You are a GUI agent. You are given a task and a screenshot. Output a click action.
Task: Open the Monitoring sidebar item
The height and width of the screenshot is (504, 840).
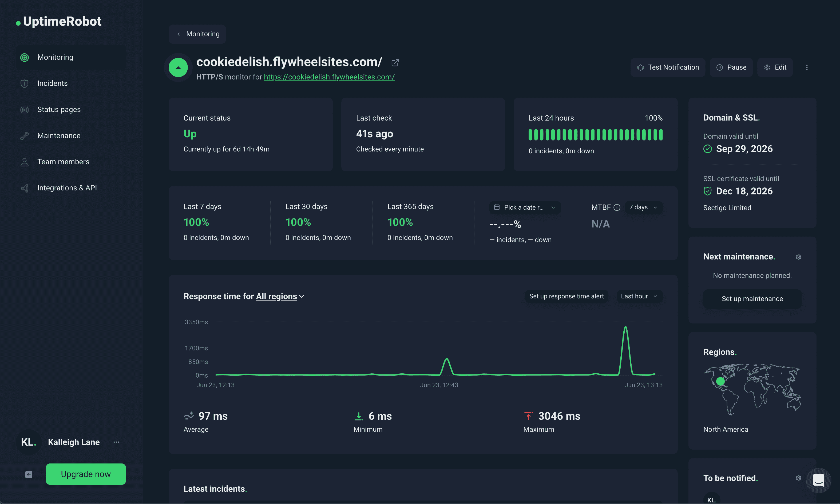[x=71, y=57]
